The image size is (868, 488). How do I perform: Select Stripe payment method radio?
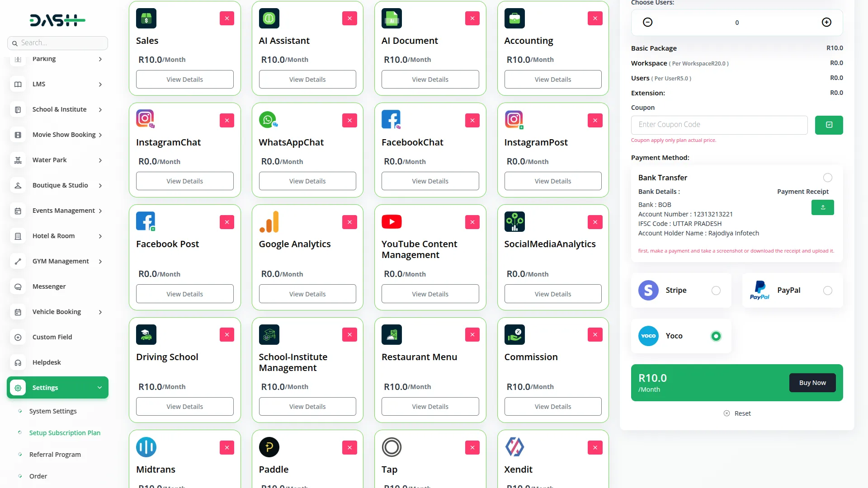716,291
